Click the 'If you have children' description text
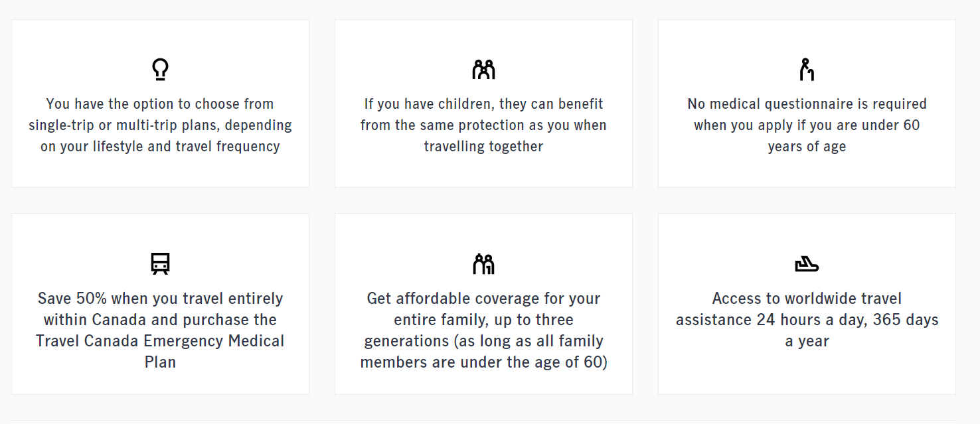The image size is (980, 424). coord(483,125)
